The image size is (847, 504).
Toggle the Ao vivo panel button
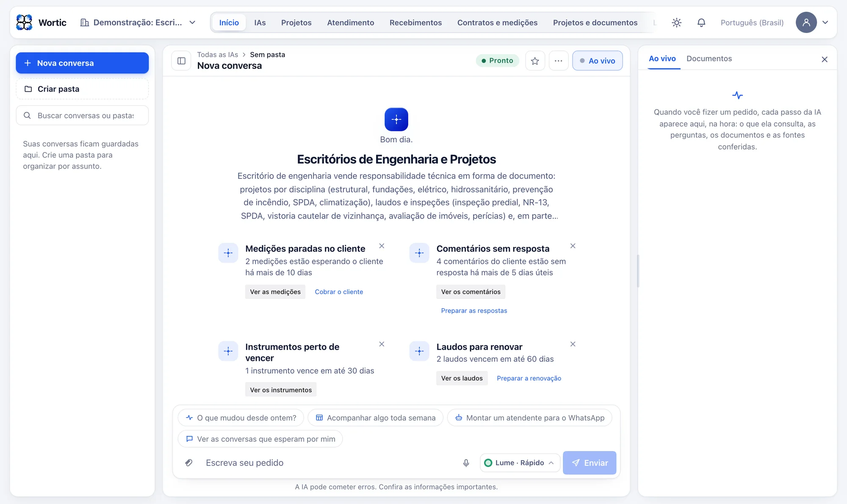click(597, 61)
